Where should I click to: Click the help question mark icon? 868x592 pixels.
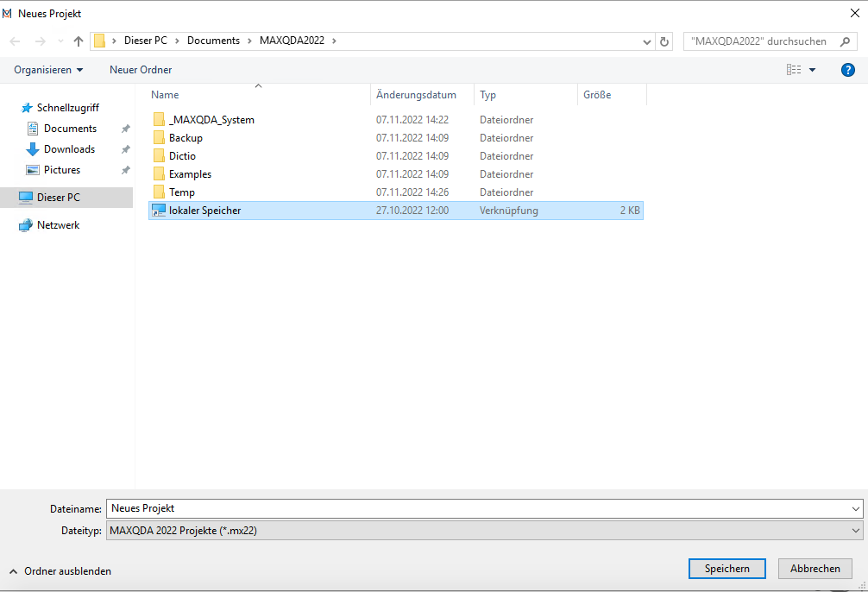[847, 70]
